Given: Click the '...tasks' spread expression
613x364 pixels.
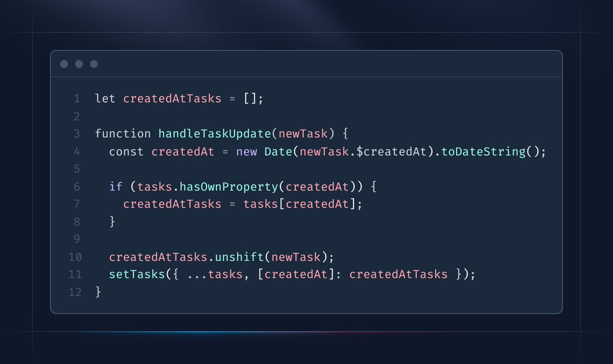Looking at the screenshot, I should pyautogui.click(x=215, y=275).
